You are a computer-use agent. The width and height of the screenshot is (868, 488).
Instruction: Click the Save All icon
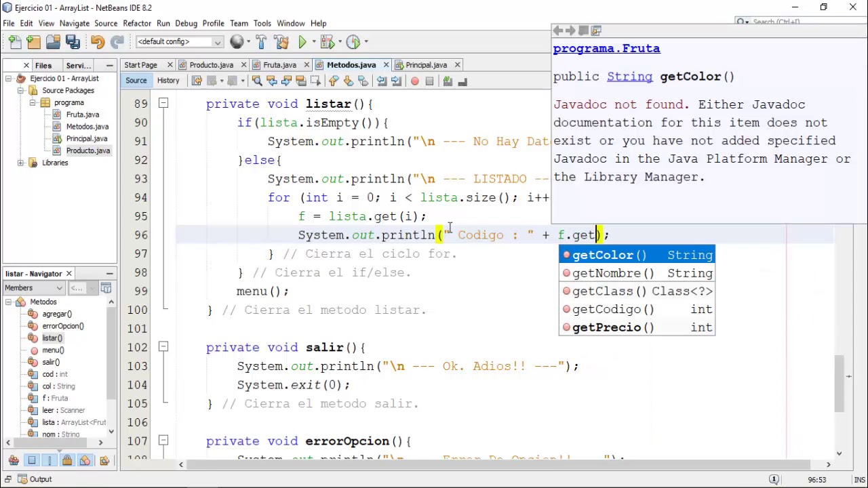pyautogui.click(x=73, y=42)
